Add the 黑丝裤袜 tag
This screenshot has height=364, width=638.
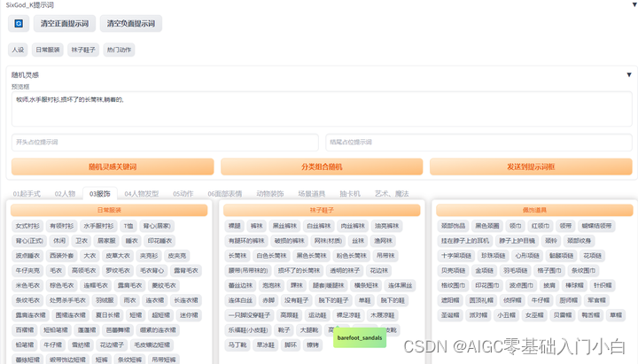(x=284, y=226)
